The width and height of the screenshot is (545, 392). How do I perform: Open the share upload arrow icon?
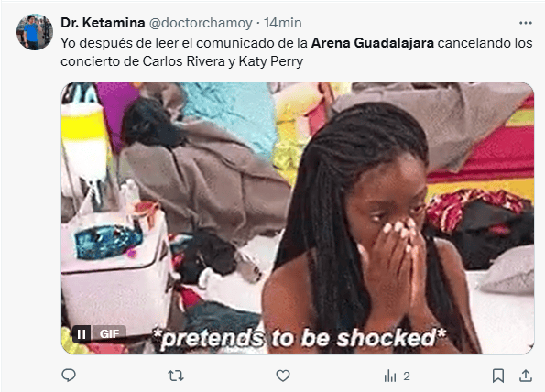526,376
